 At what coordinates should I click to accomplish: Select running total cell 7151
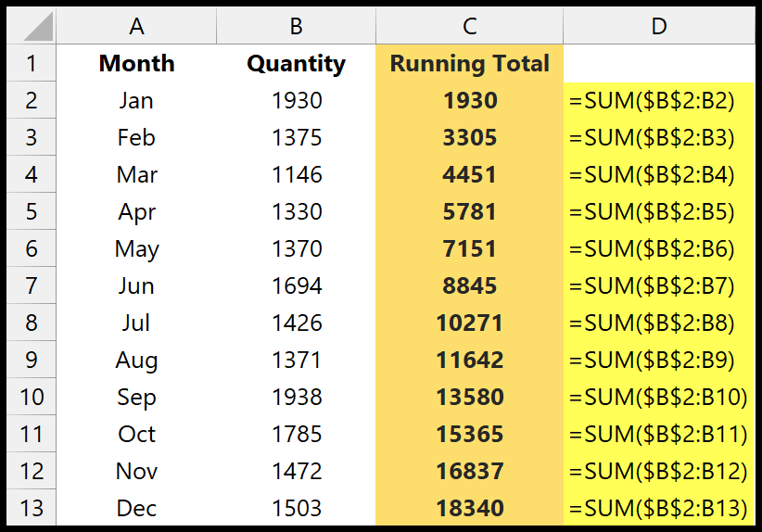tap(469, 248)
